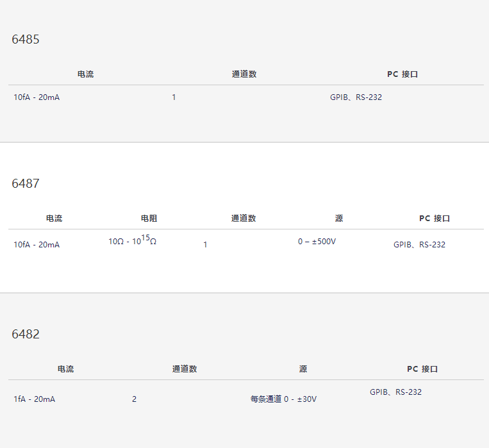Select 电流 column header in 6487 table

[x=54, y=219]
